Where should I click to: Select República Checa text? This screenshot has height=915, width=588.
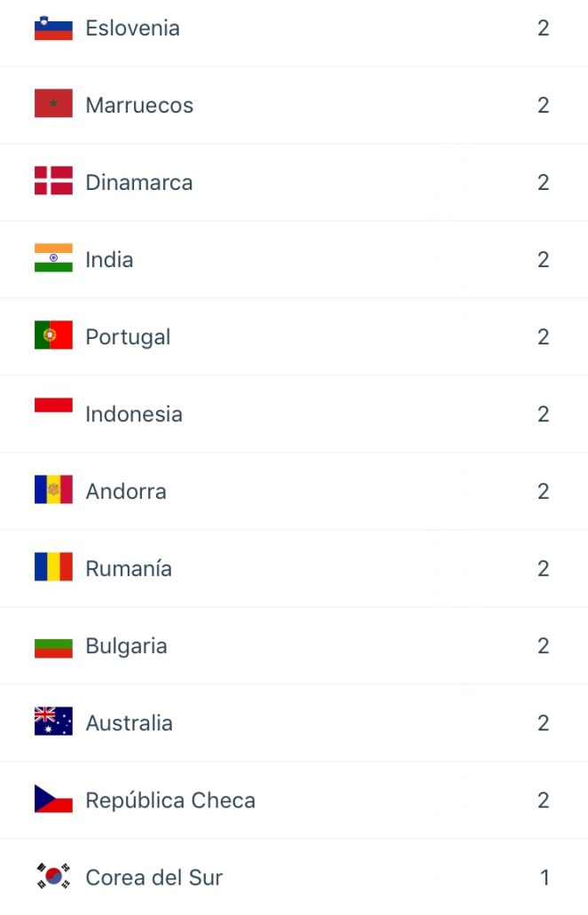pos(170,800)
